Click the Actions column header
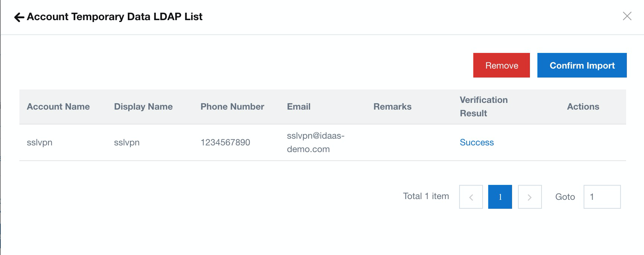The image size is (644, 255). coord(583,107)
